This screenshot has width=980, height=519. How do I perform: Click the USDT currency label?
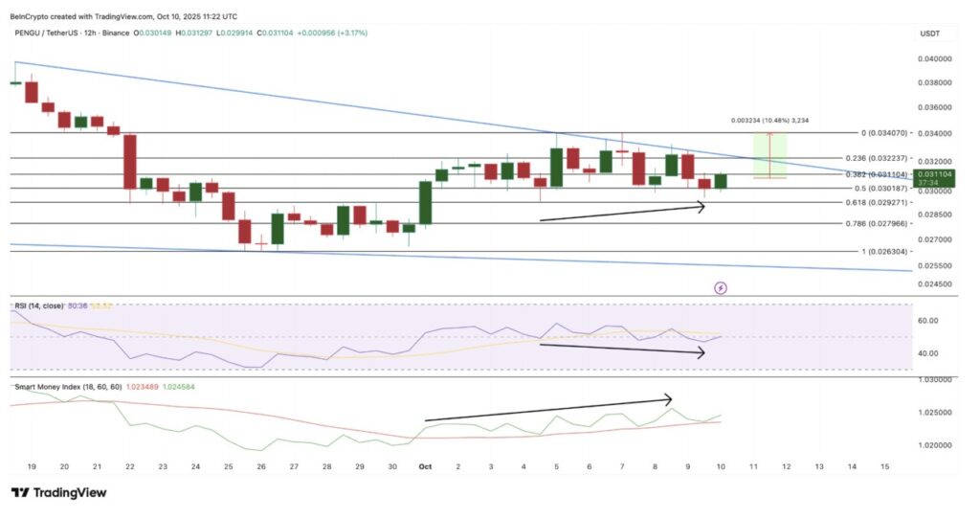(931, 34)
